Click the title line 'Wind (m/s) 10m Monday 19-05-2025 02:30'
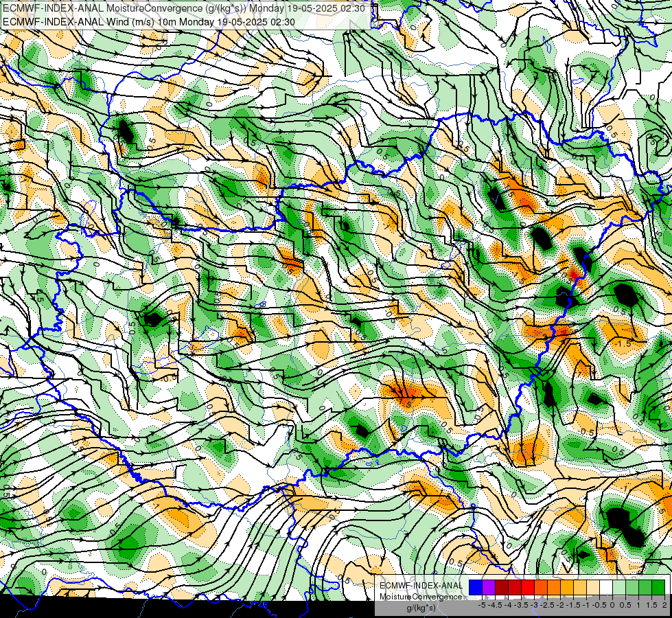The width and height of the screenshot is (672, 618). pos(199,22)
